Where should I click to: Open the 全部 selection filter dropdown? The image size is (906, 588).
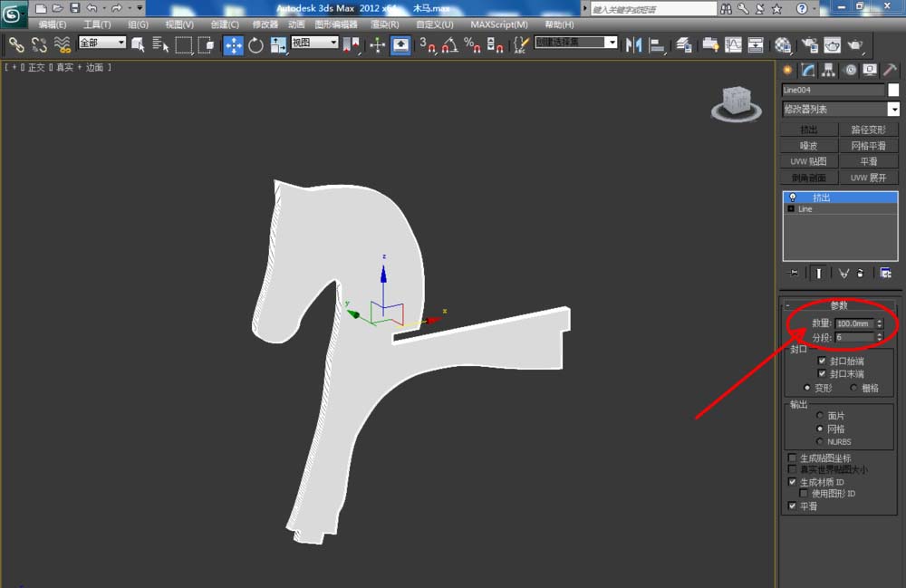pyautogui.click(x=101, y=43)
